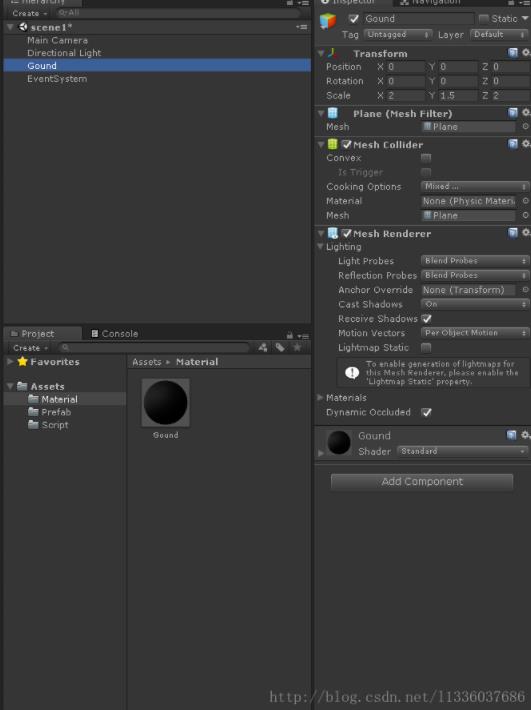Open Transform component help icon
The image size is (531, 710).
click(513, 53)
